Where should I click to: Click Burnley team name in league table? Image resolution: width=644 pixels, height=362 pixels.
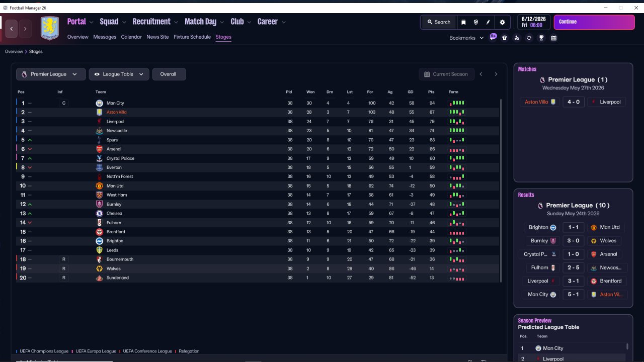tap(114, 205)
